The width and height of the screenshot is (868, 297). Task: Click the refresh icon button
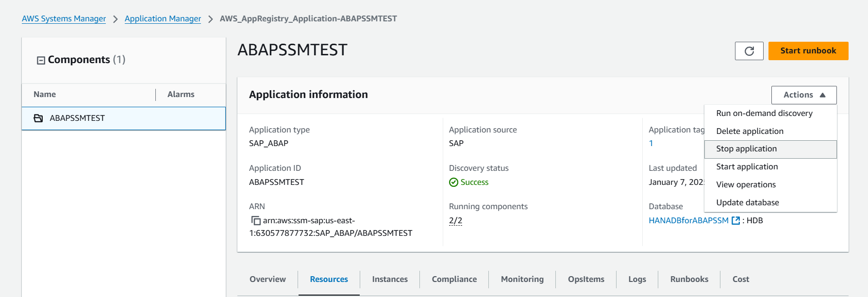(749, 51)
